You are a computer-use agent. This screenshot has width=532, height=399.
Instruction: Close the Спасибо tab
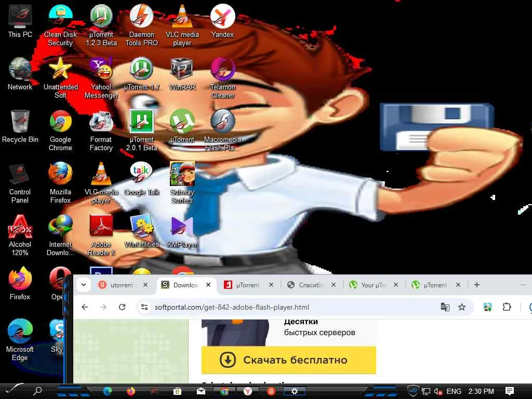334,285
